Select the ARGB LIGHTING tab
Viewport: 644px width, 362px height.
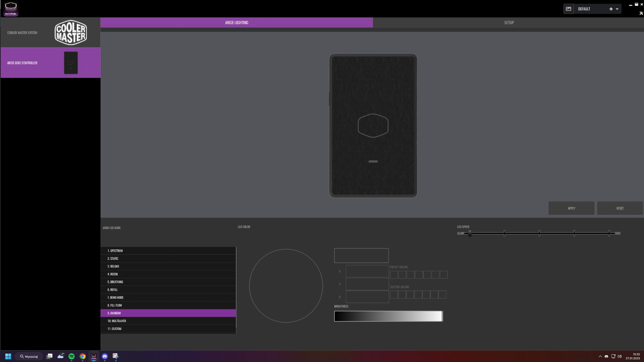[x=236, y=22]
